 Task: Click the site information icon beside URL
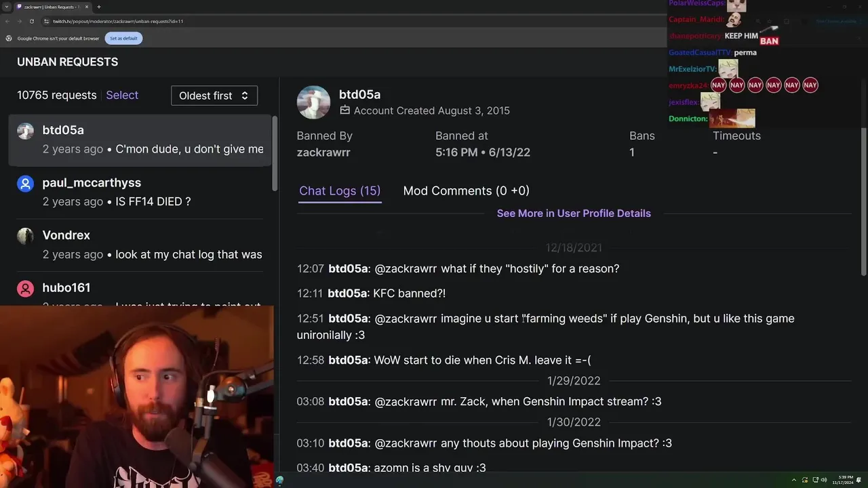[45, 21]
